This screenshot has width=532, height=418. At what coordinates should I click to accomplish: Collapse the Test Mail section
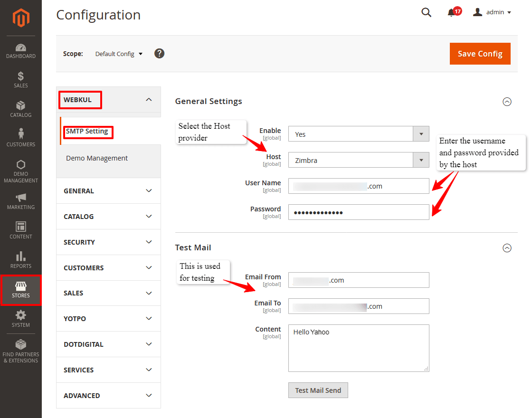tap(507, 248)
